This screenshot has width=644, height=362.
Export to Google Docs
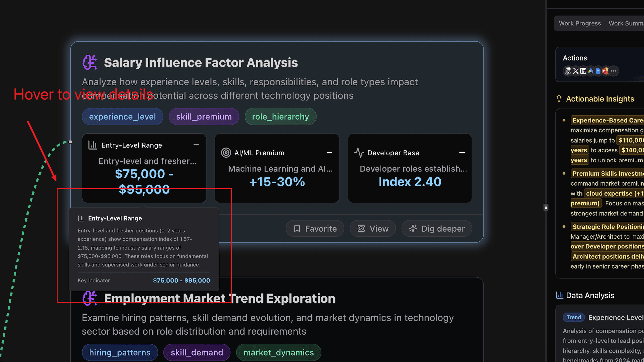[x=598, y=71]
